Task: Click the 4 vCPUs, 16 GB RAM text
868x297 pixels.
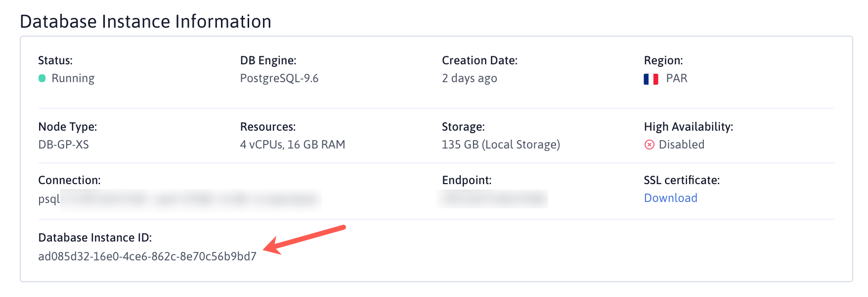Action: (293, 145)
